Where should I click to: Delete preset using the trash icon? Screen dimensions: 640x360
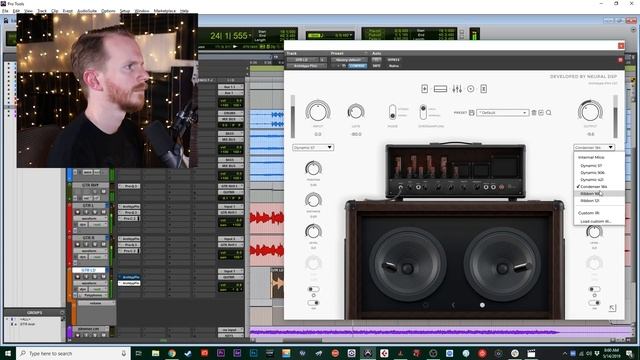pos(534,113)
